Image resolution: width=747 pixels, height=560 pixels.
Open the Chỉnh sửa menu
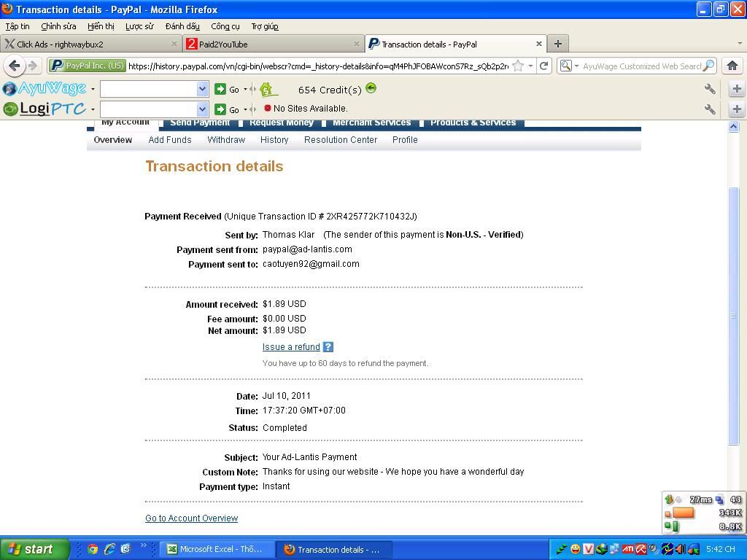(x=58, y=26)
